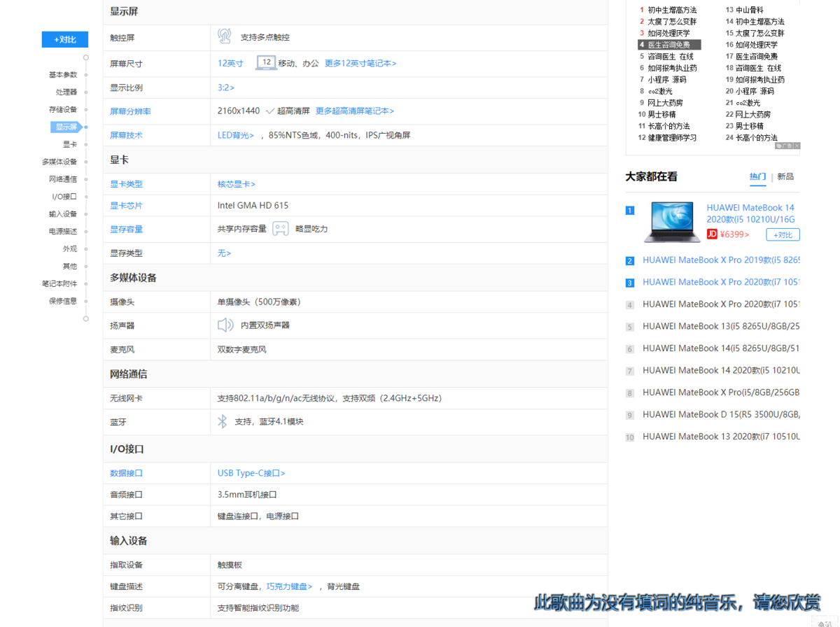Open the 核芯显卡> link
The image size is (840, 627).
coord(237,184)
